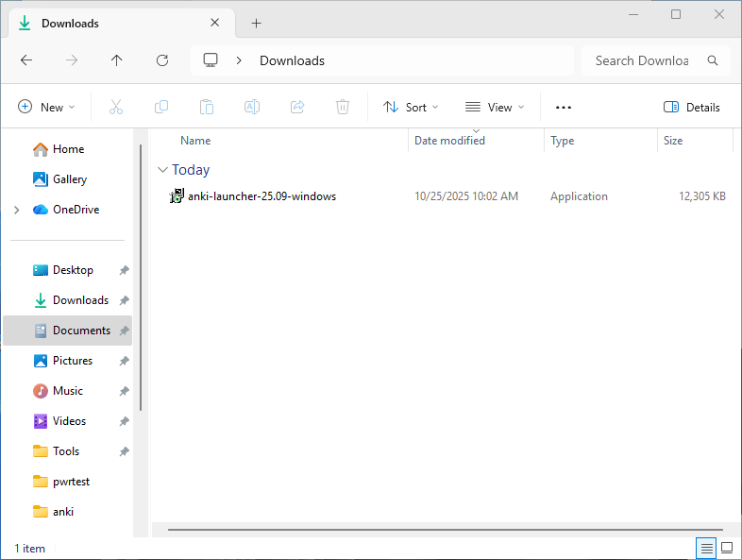This screenshot has width=742, height=560.
Task: Select Pictures in the navigation pane
Action: click(72, 361)
